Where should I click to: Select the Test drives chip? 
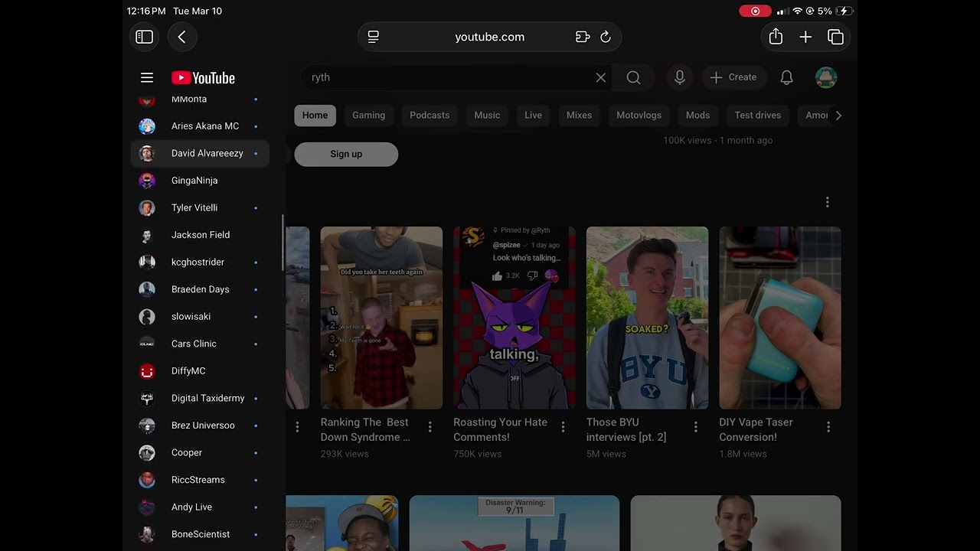757,116
